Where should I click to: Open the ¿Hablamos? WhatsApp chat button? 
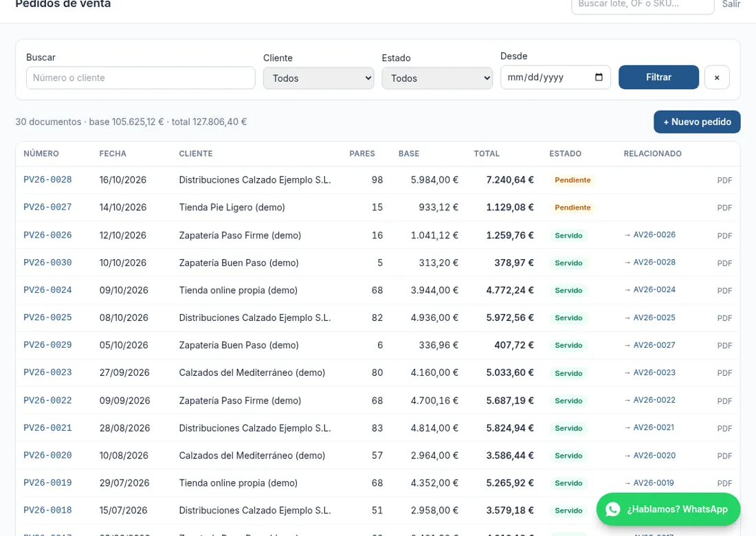[x=668, y=509]
